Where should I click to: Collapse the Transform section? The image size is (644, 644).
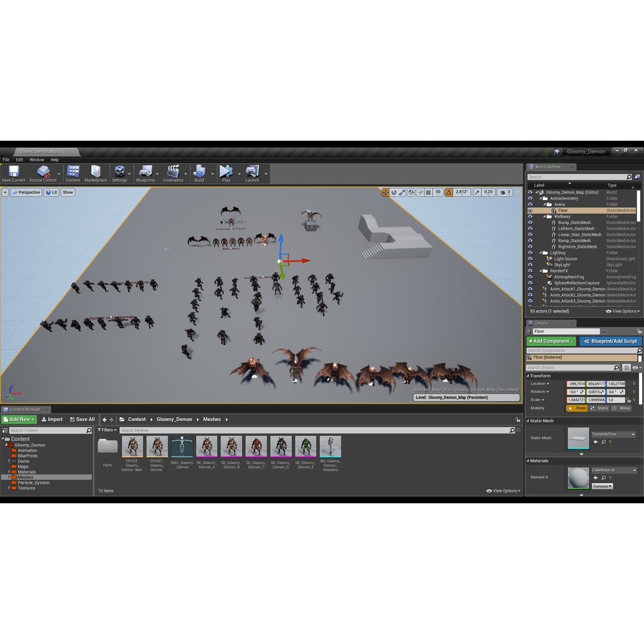(528, 376)
